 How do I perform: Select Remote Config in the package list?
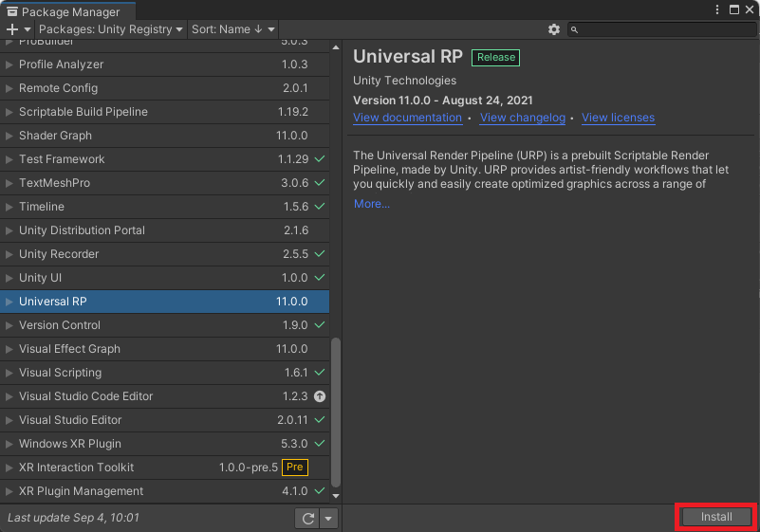coord(164,88)
